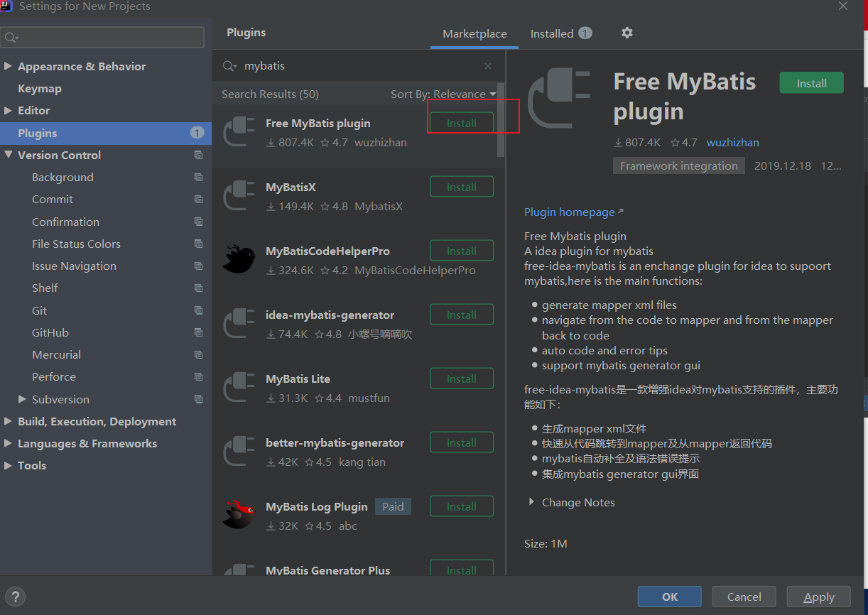Click the MyBatisX plugin icon
The height and width of the screenshot is (615, 868).
point(239,196)
